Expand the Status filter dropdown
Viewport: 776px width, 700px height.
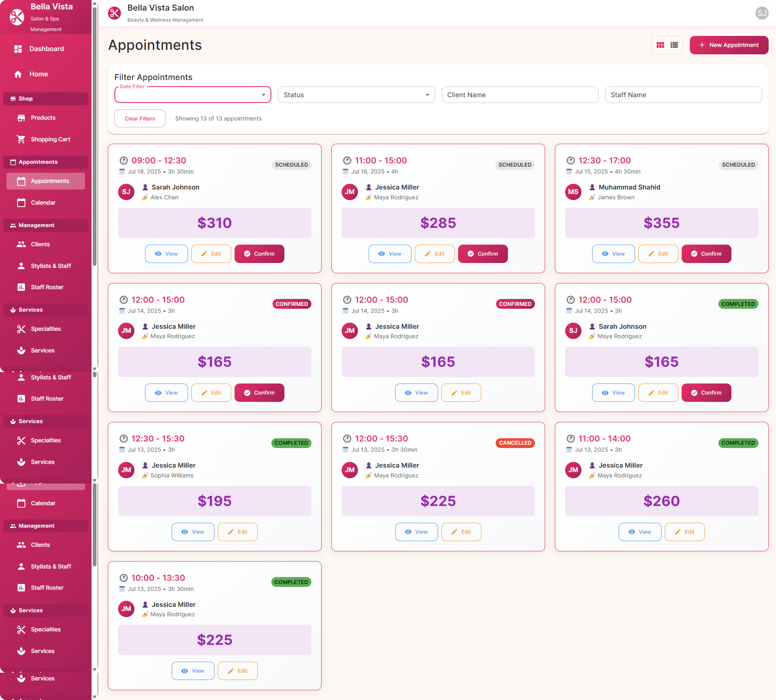[356, 95]
